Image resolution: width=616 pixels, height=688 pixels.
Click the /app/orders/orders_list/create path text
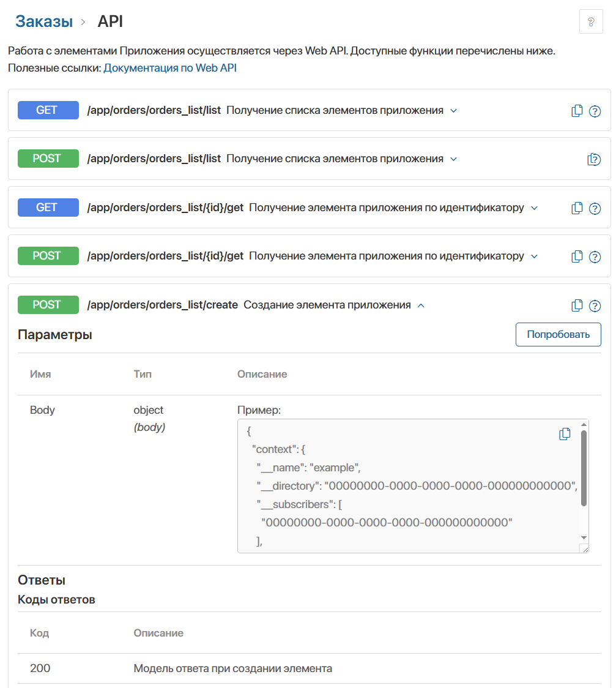coord(163,305)
